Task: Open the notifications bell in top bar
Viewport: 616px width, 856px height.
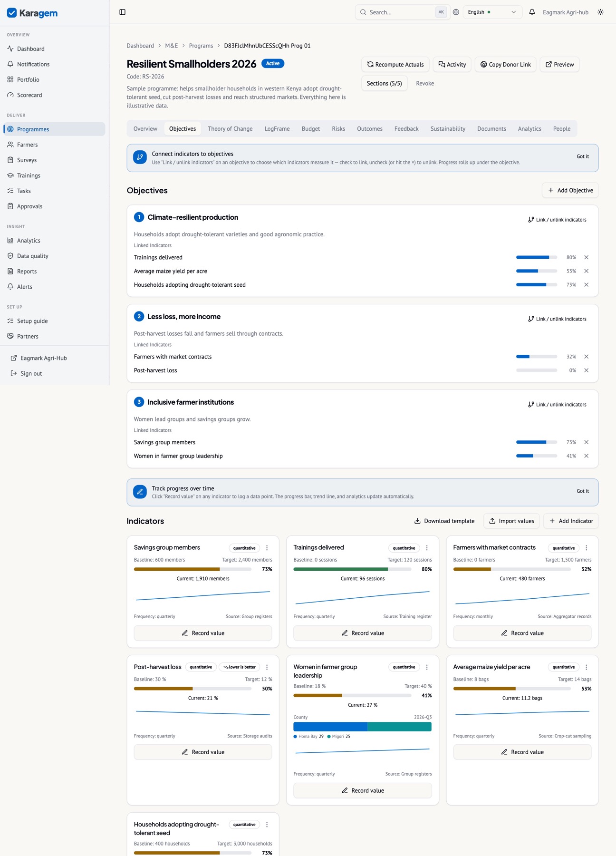Action: tap(532, 12)
